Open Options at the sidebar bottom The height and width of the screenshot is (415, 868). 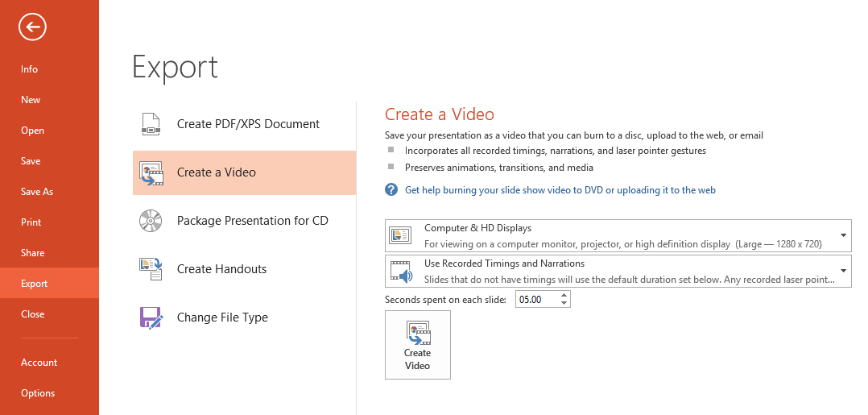point(38,393)
